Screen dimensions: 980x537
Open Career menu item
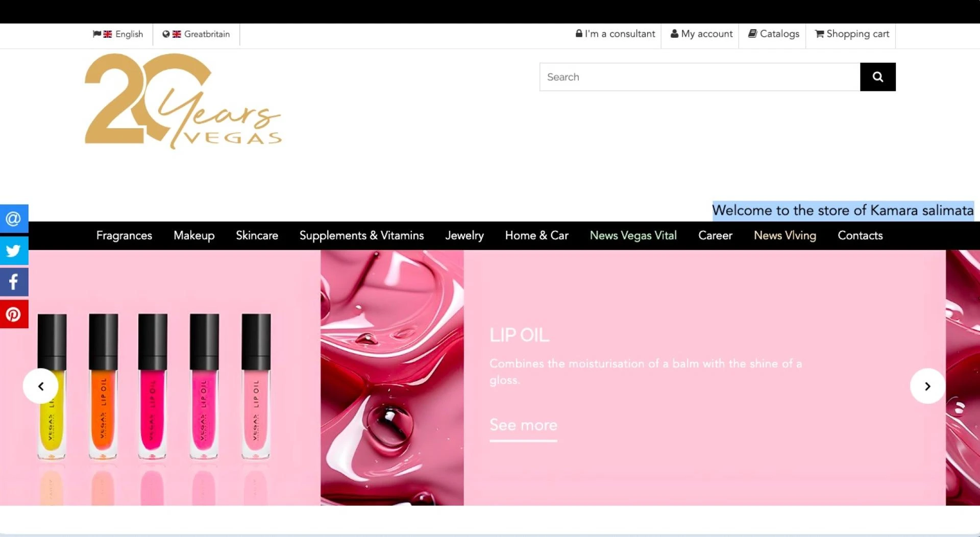715,235
